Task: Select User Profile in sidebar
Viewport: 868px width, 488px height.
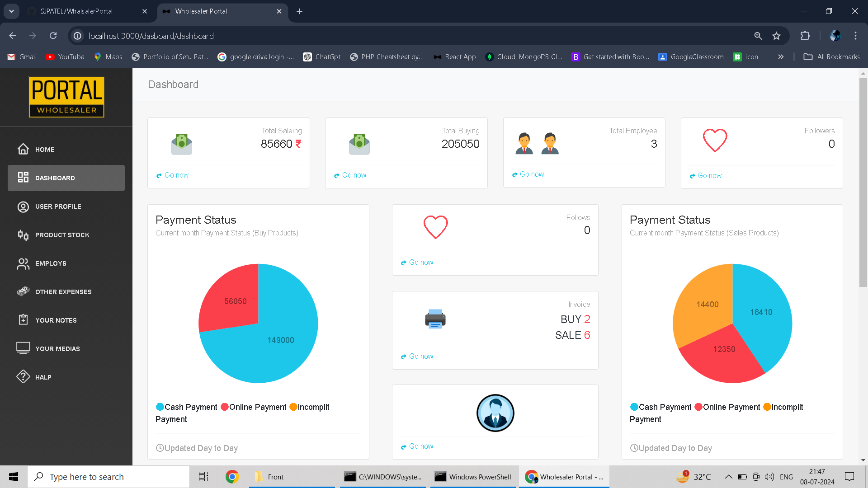Action: (x=58, y=206)
